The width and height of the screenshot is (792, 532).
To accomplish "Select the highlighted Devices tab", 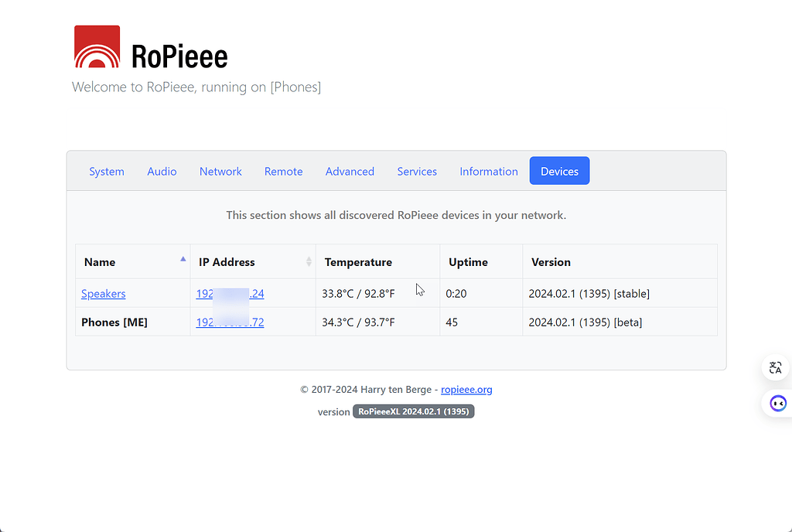I will (559, 170).
